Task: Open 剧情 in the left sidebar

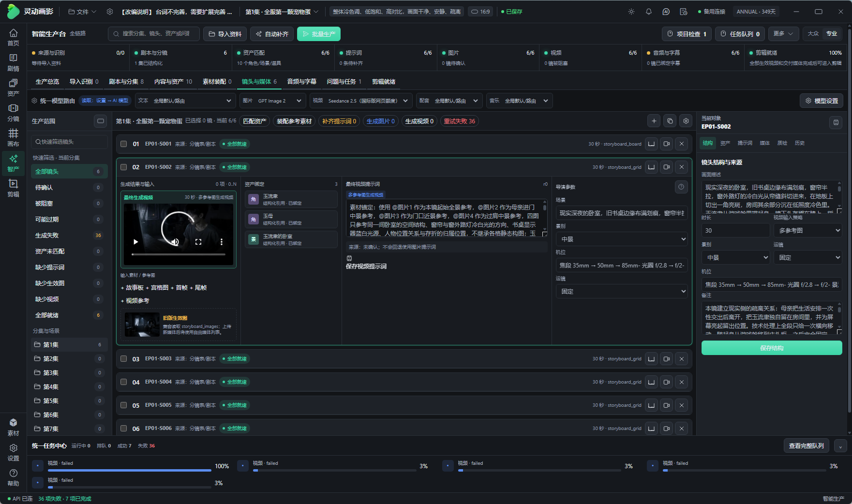Action: click(13, 62)
